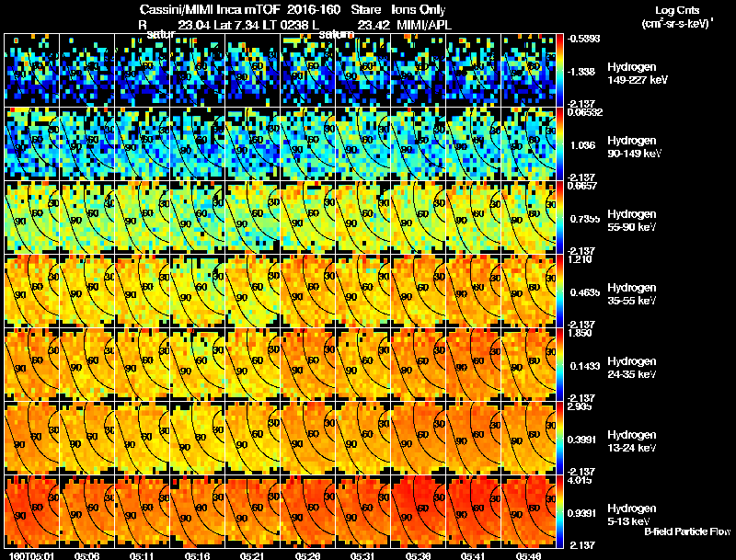Click the '0.4635' colorbar value
Screen dimensions: 736x560
[584, 292]
